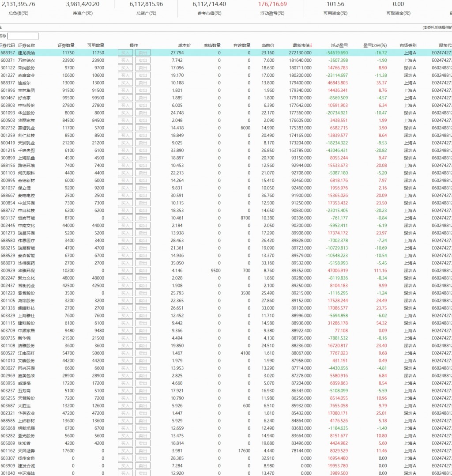Sort by 证券数量 column header
452x476 pixels.
(x=66, y=45)
